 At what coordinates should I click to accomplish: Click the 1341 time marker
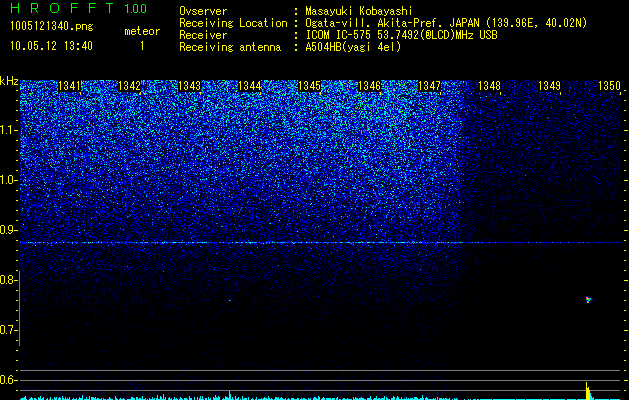(69, 86)
